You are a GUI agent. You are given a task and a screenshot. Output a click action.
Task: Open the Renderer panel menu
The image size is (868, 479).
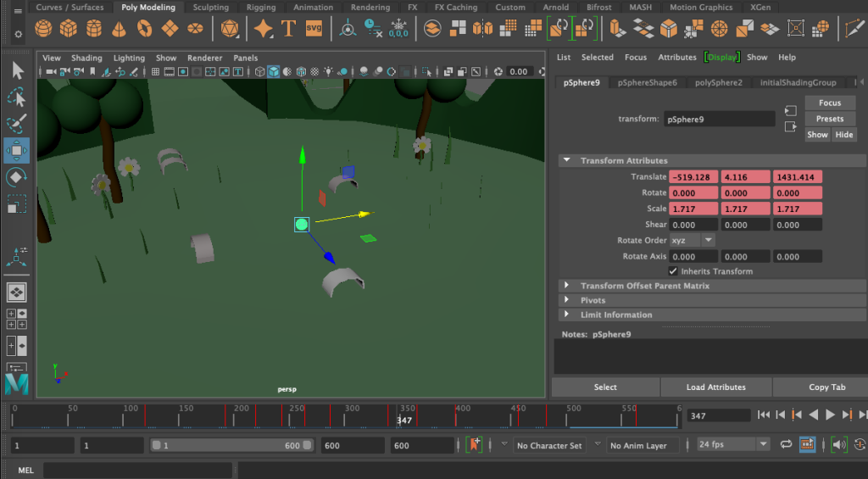tap(204, 58)
